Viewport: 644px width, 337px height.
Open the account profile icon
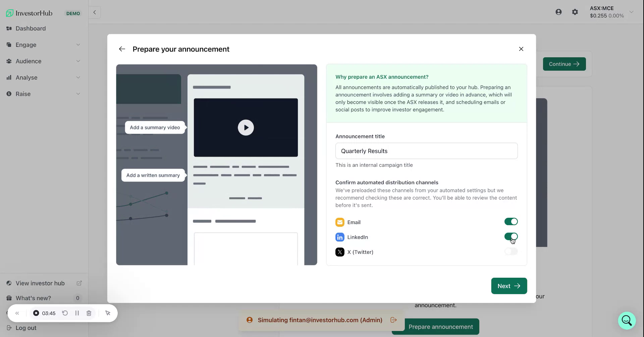click(x=558, y=12)
